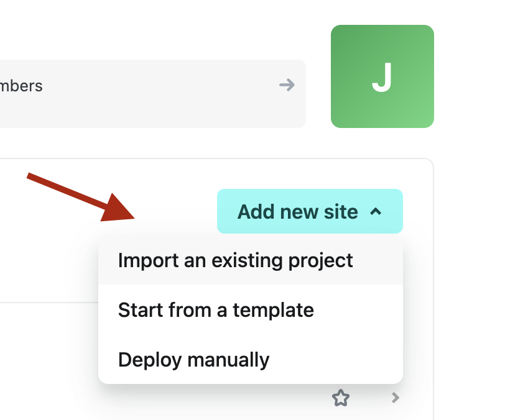The height and width of the screenshot is (420, 505).
Task: Expand site details with the gray chevron
Action: click(395, 398)
